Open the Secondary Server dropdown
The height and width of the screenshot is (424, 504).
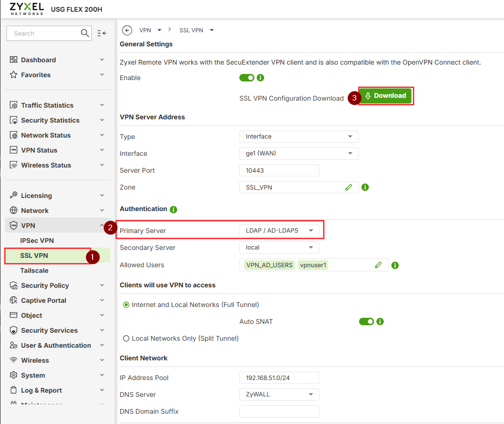tap(279, 248)
